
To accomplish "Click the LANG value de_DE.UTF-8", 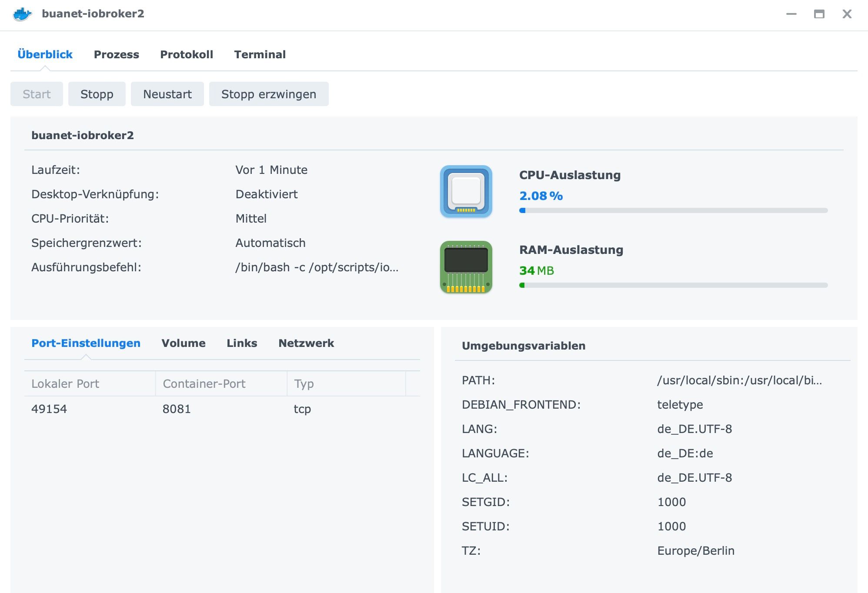I will pyautogui.click(x=694, y=429).
